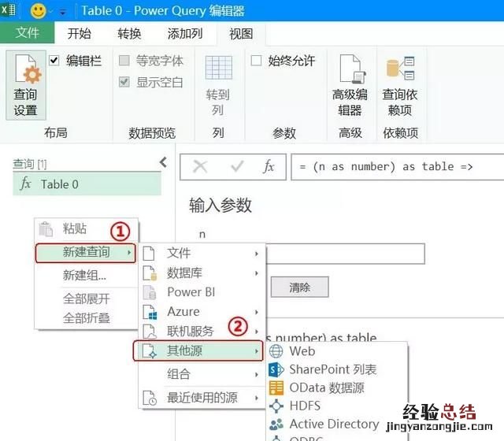The height and width of the screenshot is (441, 504).
Task: Click the Power BI source icon
Action: 150,292
